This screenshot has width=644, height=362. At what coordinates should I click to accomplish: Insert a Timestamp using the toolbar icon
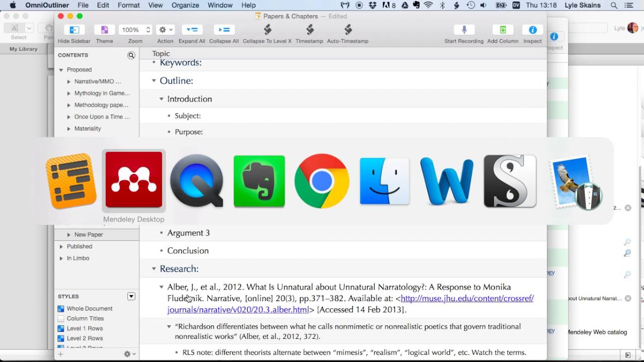click(309, 30)
